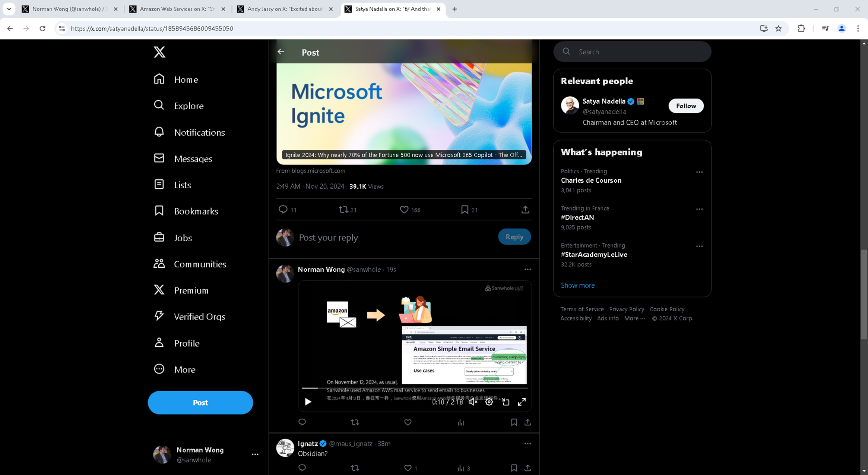Unmute the video sound

pos(473,402)
